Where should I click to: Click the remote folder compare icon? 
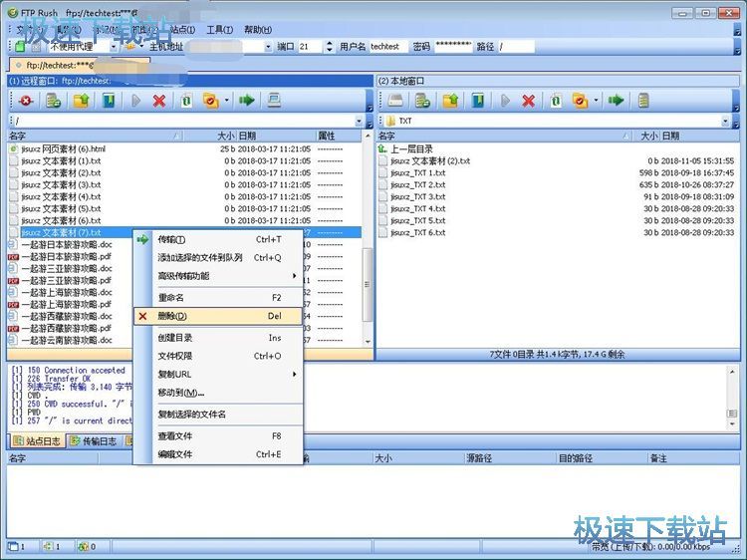point(210,101)
